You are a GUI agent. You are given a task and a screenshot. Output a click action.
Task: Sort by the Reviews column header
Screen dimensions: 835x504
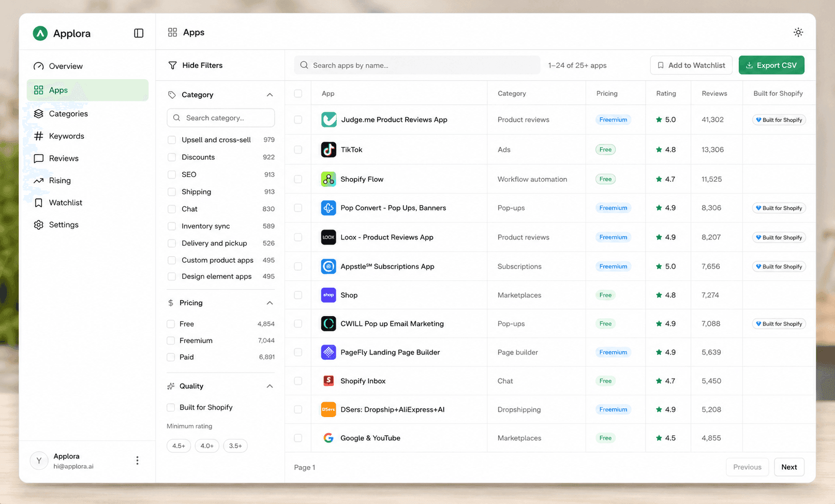pyautogui.click(x=714, y=94)
